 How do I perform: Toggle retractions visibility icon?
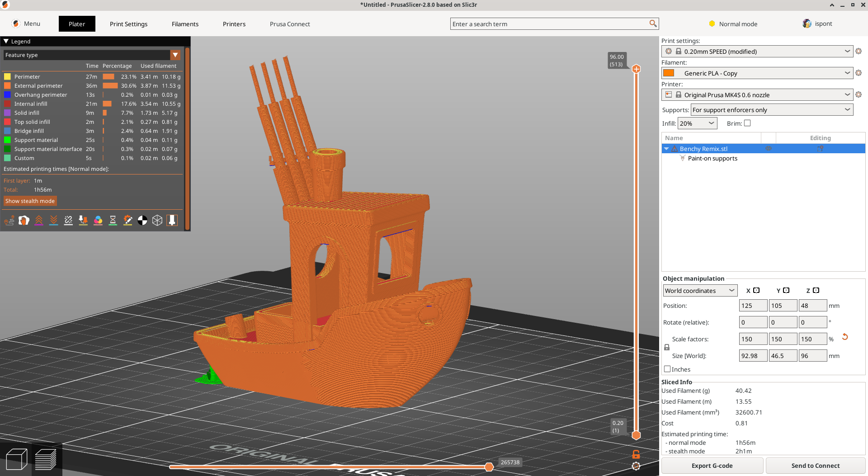(39, 221)
